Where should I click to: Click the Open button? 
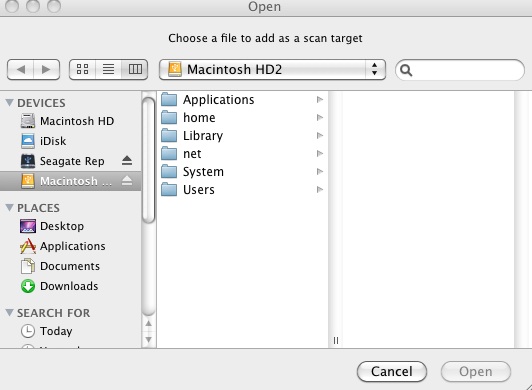(x=476, y=371)
